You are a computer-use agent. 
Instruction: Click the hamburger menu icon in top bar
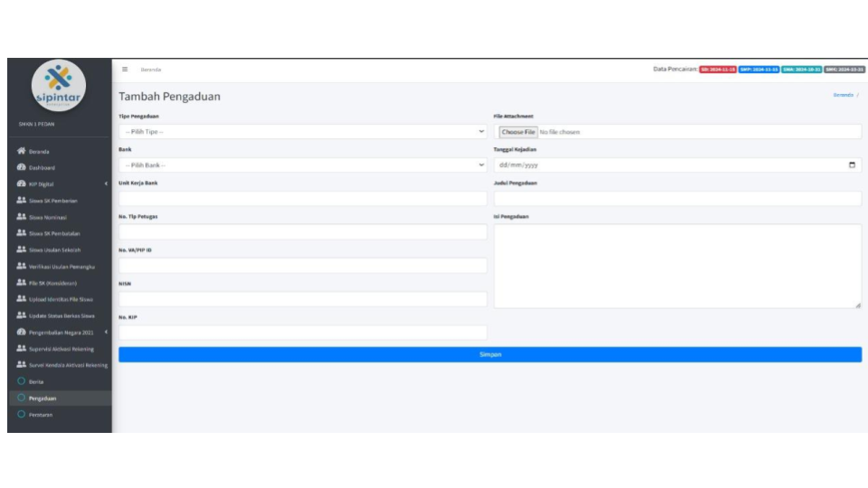click(125, 70)
